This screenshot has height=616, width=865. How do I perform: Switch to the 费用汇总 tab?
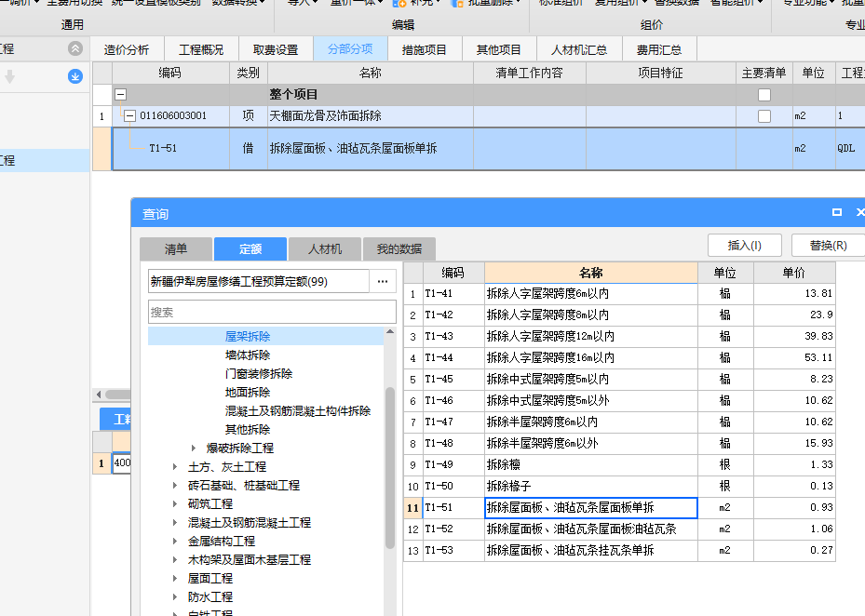(x=659, y=49)
